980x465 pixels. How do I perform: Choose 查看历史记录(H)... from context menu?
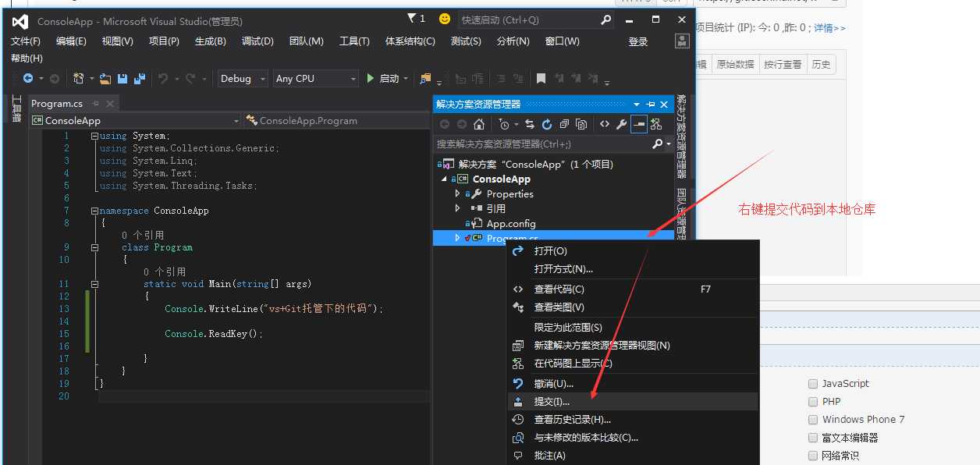[x=632, y=419]
